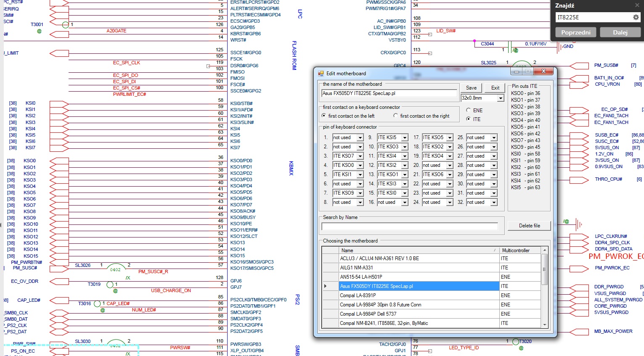The image size is (644, 356).
Task: Sort list by Multicontroller column header
Action: pyautogui.click(x=520, y=250)
